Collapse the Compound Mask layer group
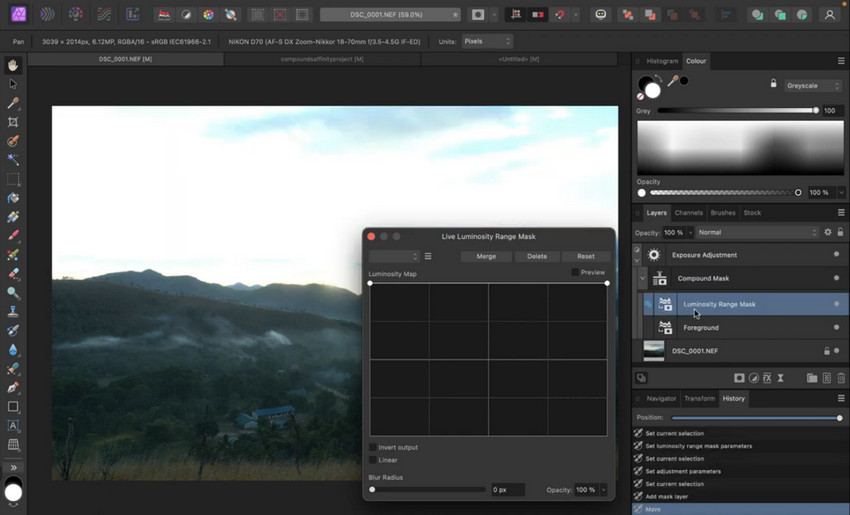Viewport: 850px width, 515px height. click(x=642, y=278)
